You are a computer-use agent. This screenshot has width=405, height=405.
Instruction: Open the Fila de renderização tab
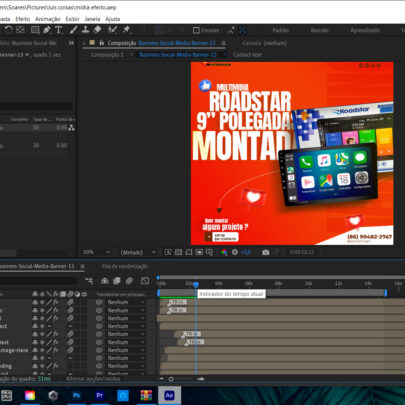tap(125, 266)
